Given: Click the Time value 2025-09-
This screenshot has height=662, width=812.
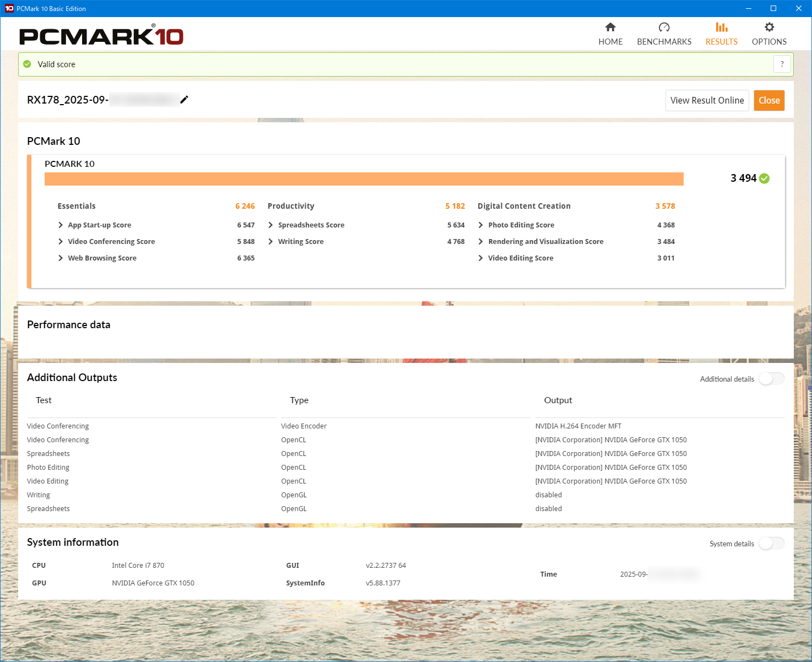Looking at the screenshot, I should tap(634, 574).
